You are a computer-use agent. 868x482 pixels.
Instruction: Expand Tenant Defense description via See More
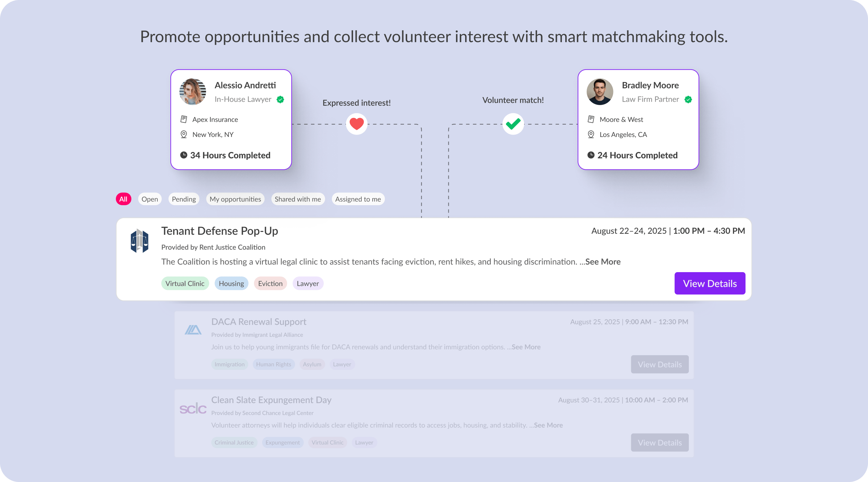pos(602,262)
